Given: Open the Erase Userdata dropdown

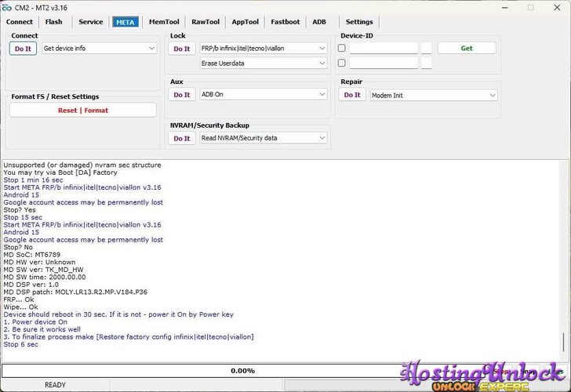Looking at the screenshot, I should [x=264, y=63].
